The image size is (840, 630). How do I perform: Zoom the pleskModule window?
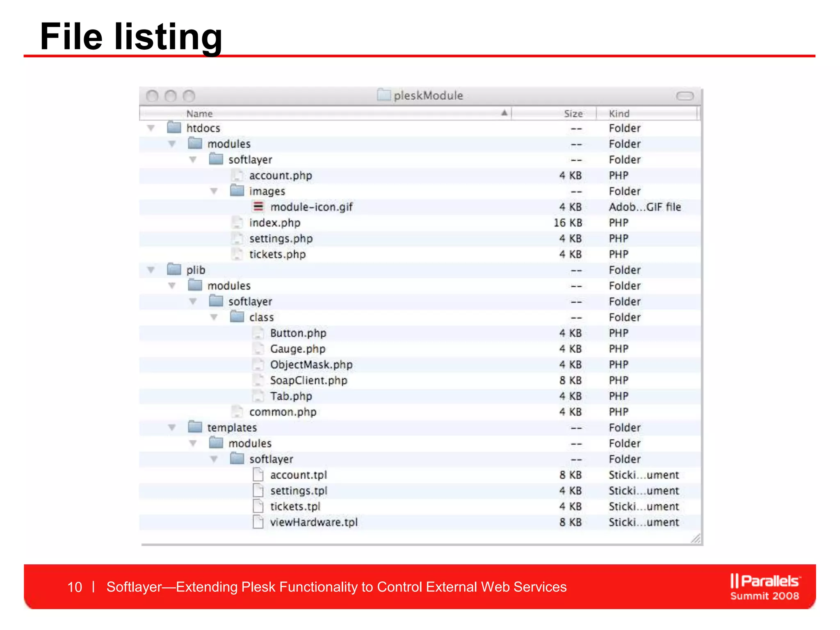(189, 96)
